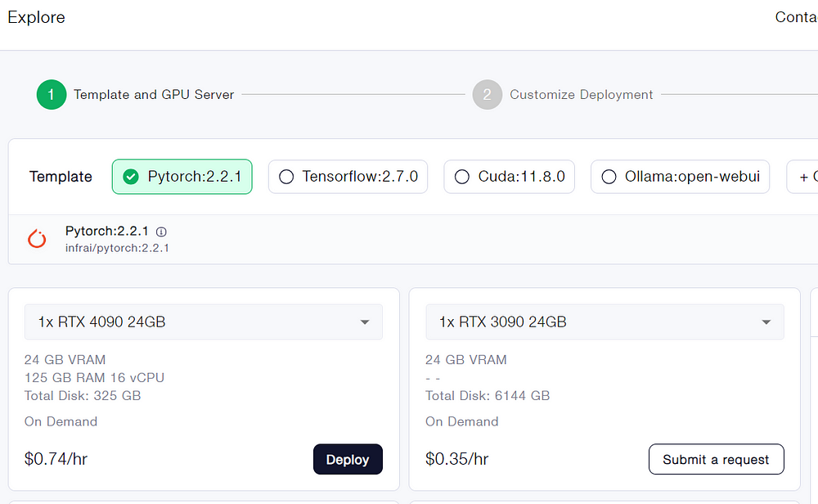Deploy the RTX 4090 server
The height and width of the screenshot is (504, 818).
point(348,459)
